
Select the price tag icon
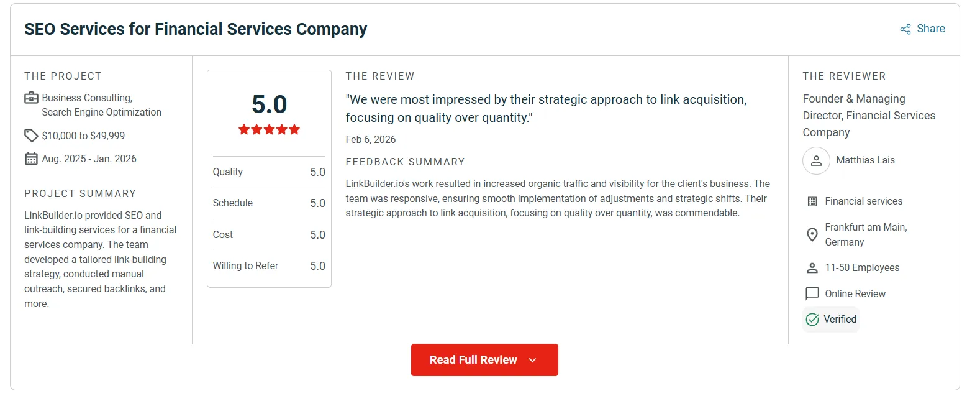point(30,135)
